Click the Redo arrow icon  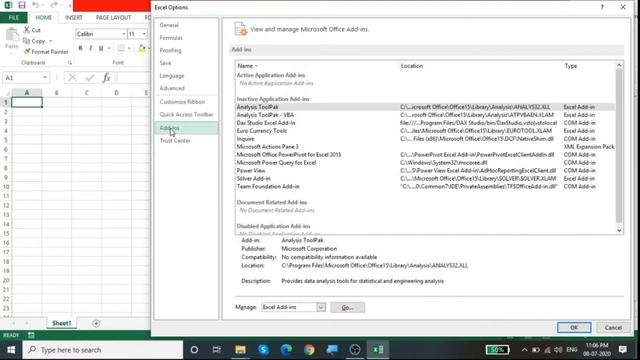[53, 5]
